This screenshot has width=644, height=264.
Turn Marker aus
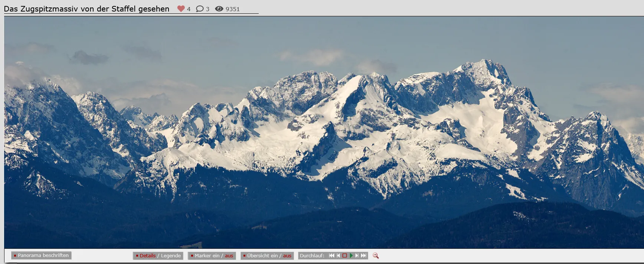pos(229,255)
